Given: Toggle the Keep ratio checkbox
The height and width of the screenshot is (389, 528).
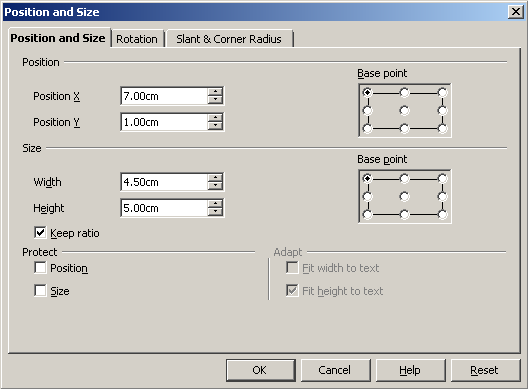Looking at the screenshot, I should 40,233.
